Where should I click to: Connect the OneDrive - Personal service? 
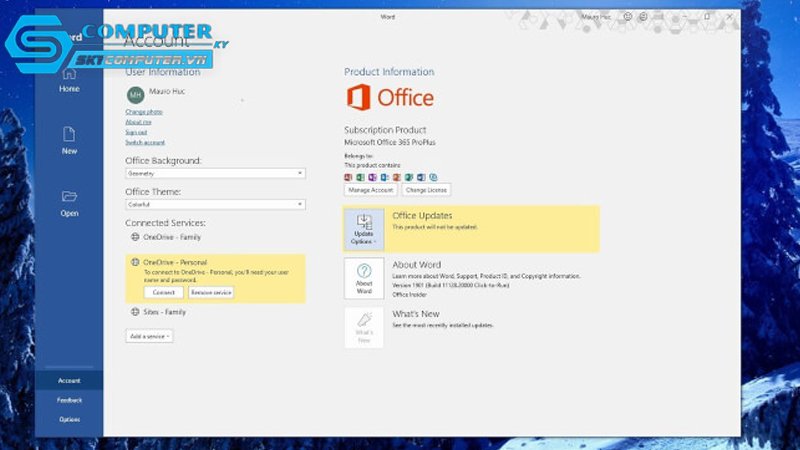[164, 292]
